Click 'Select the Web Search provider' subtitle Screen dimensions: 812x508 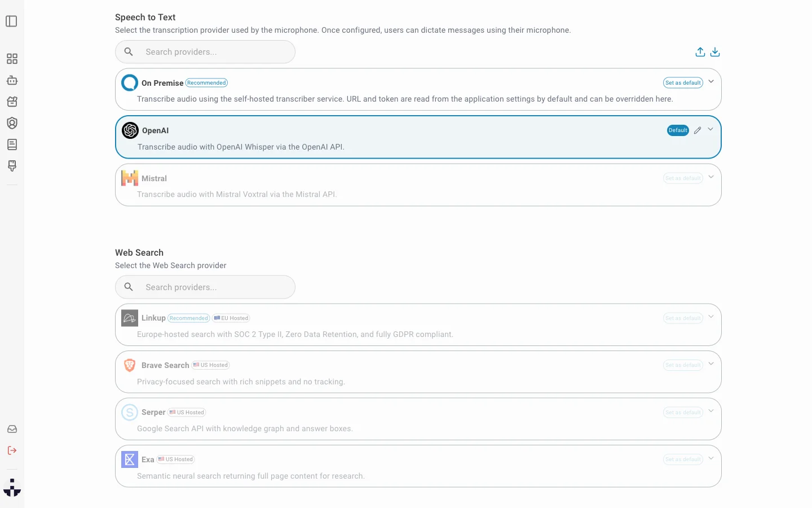click(x=171, y=265)
